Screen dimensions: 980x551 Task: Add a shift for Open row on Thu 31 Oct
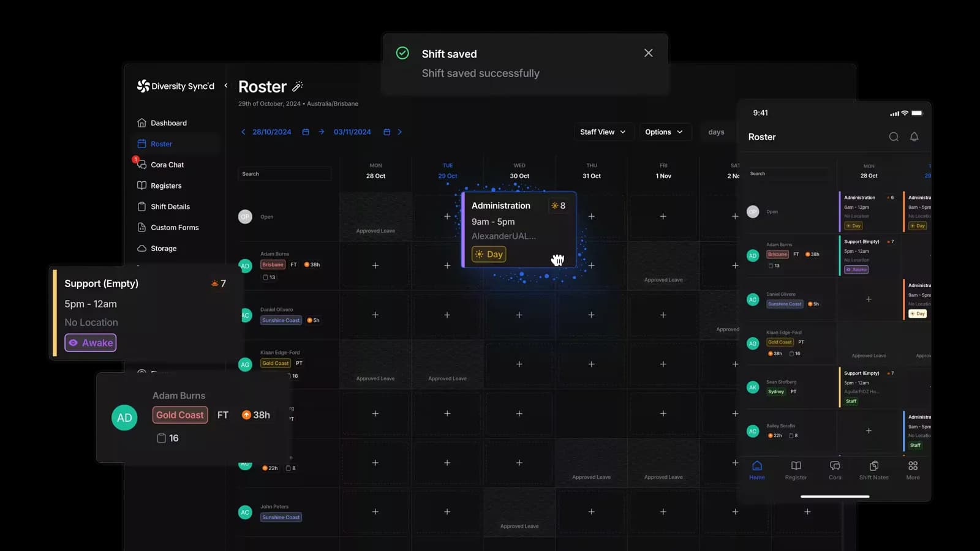591,216
